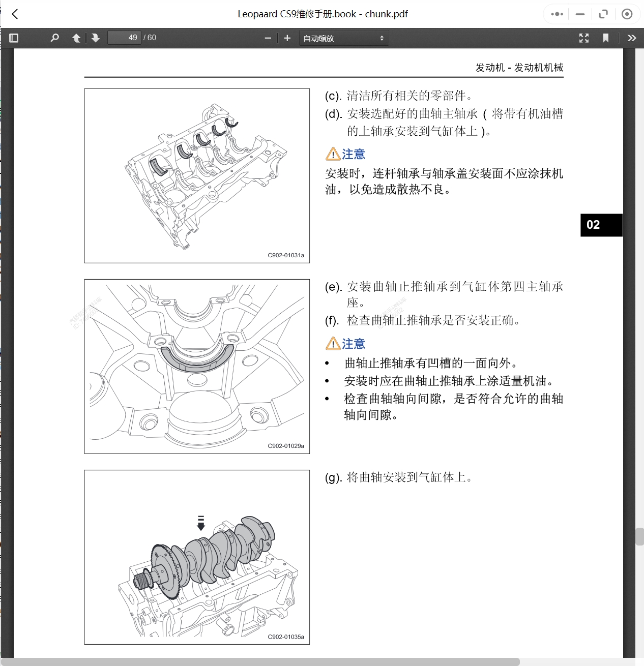This screenshot has width=644, height=666.
Task: Open the more options ellipsis control
Action: [556, 14]
